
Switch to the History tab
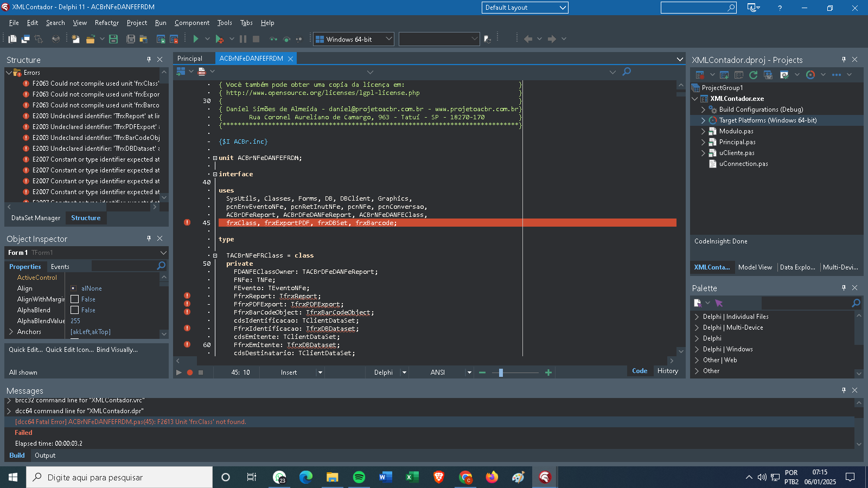point(668,371)
